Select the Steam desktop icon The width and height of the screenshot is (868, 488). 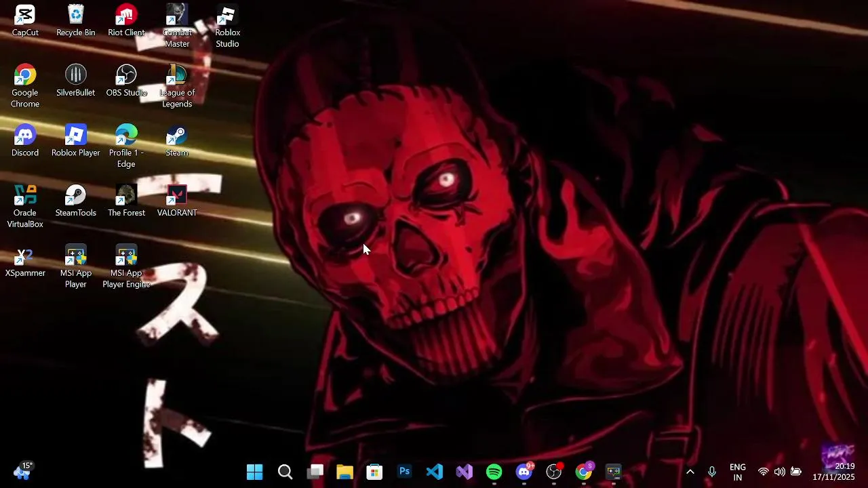click(177, 141)
